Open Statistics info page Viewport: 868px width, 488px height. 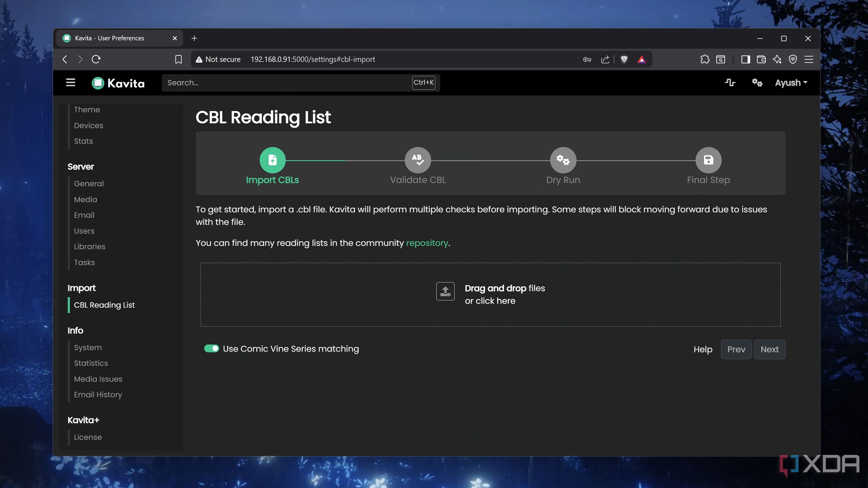tap(91, 363)
